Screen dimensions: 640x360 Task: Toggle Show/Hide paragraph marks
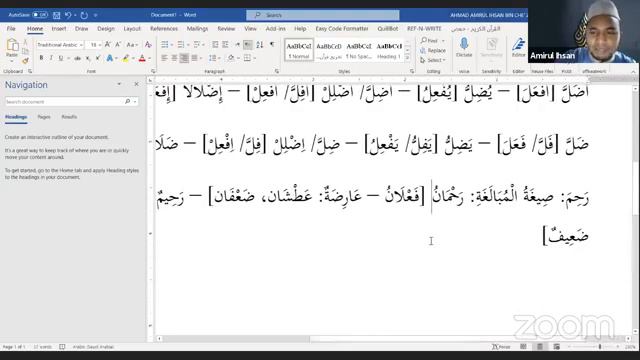pyautogui.click(x=272, y=44)
